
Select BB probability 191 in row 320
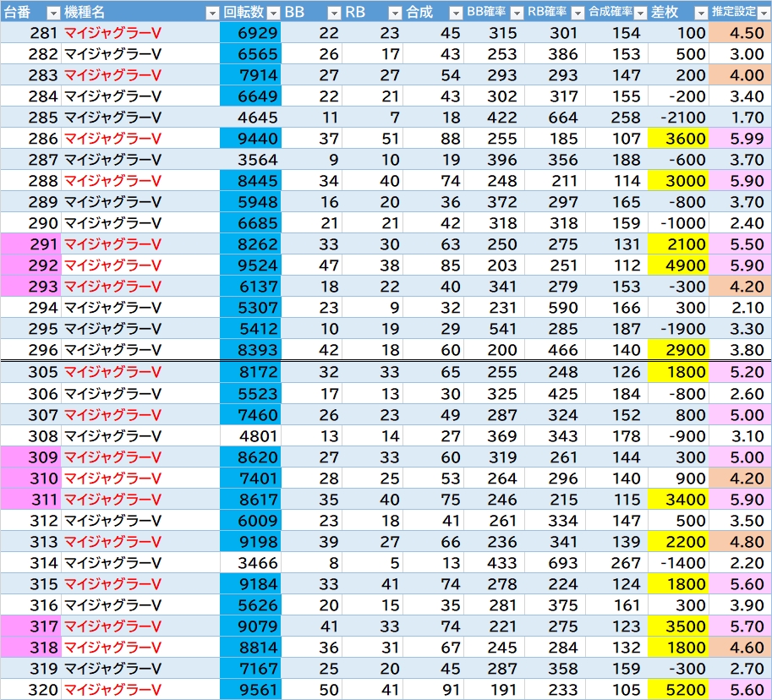tap(495, 689)
